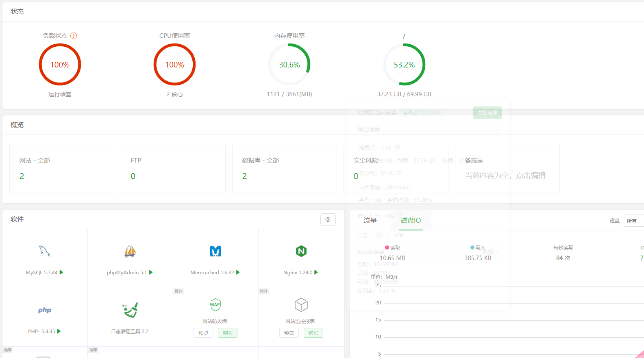Click green run arrow beside Nginx 1.24.0
The image size is (644, 358).
(x=316, y=272)
